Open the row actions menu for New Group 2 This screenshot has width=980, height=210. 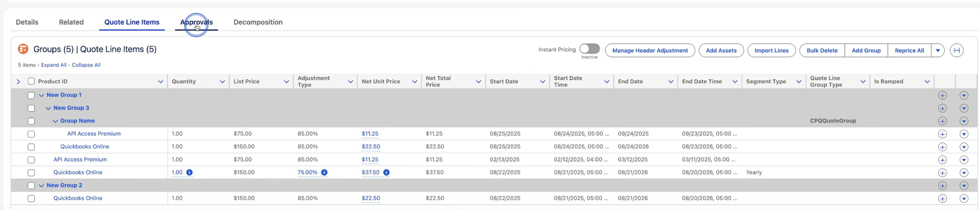tap(964, 186)
